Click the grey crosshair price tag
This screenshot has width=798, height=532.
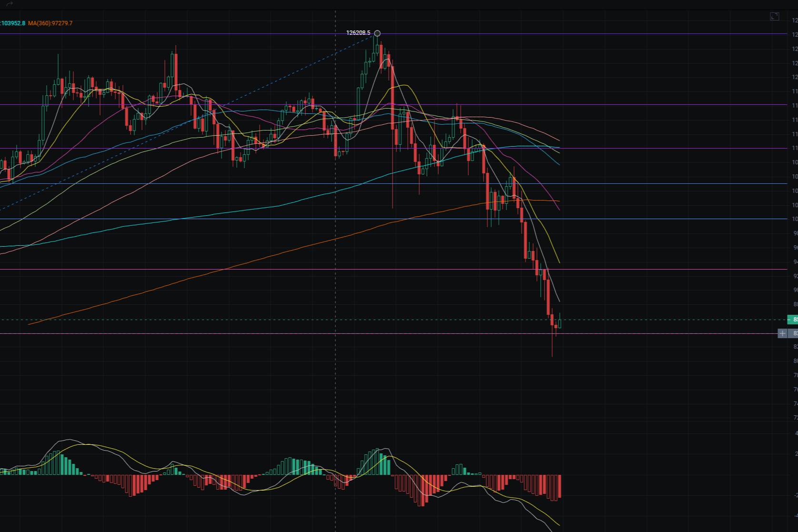coord(794,333)
